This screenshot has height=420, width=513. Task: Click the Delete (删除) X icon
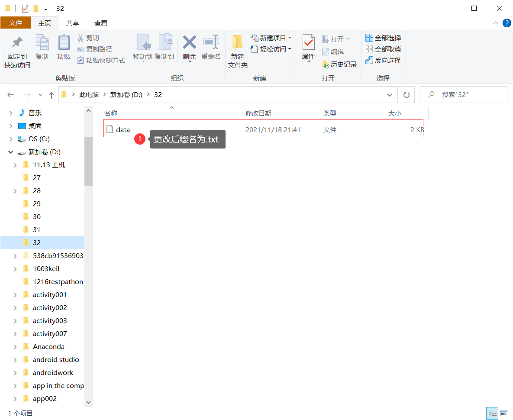click(190, 42)
